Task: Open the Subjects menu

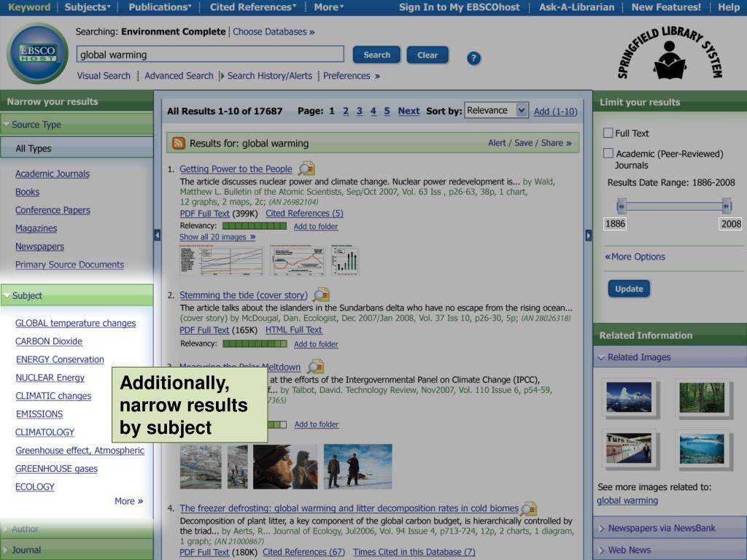Action: pos(88,7)
